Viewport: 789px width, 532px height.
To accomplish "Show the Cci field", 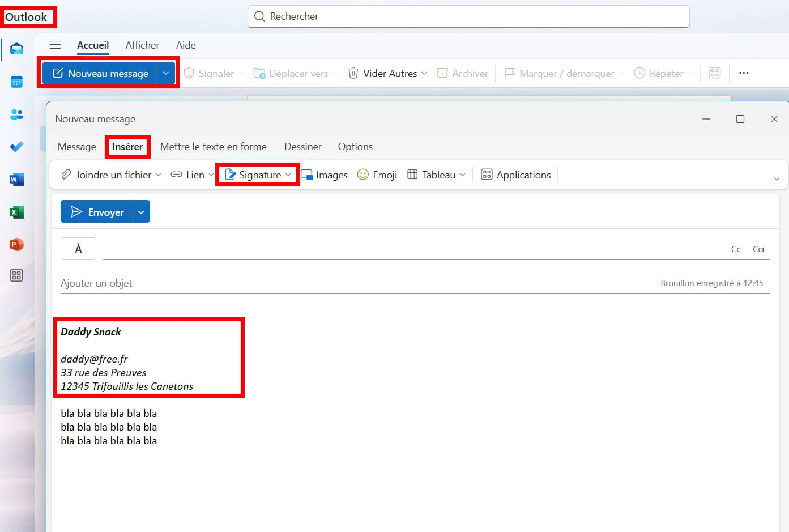I will point(758,249).
